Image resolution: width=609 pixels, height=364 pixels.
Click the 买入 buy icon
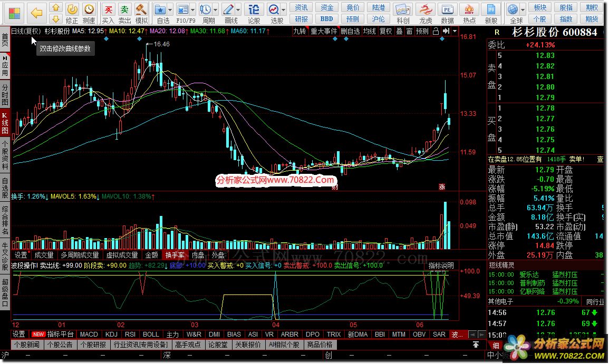(108, 13)
